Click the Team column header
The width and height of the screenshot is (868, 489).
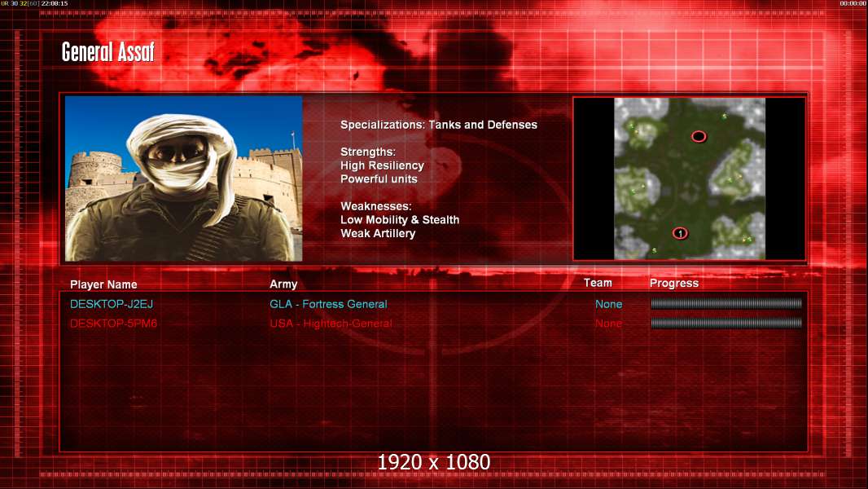tap(598, 283)
